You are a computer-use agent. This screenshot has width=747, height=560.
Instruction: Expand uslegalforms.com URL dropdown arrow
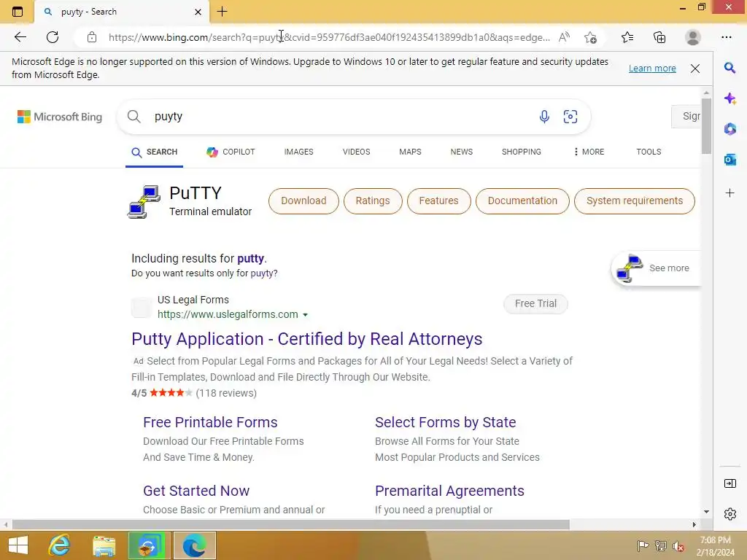pyautogui.click(x=306, y=315)
